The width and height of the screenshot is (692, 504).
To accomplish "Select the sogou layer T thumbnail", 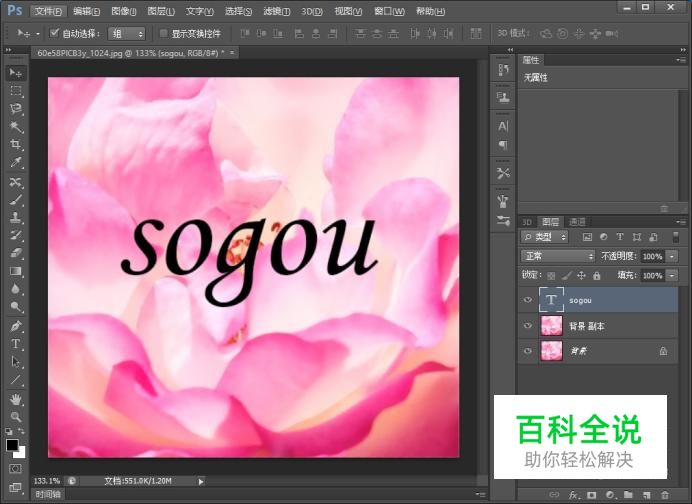I will (x=551, y=300).
